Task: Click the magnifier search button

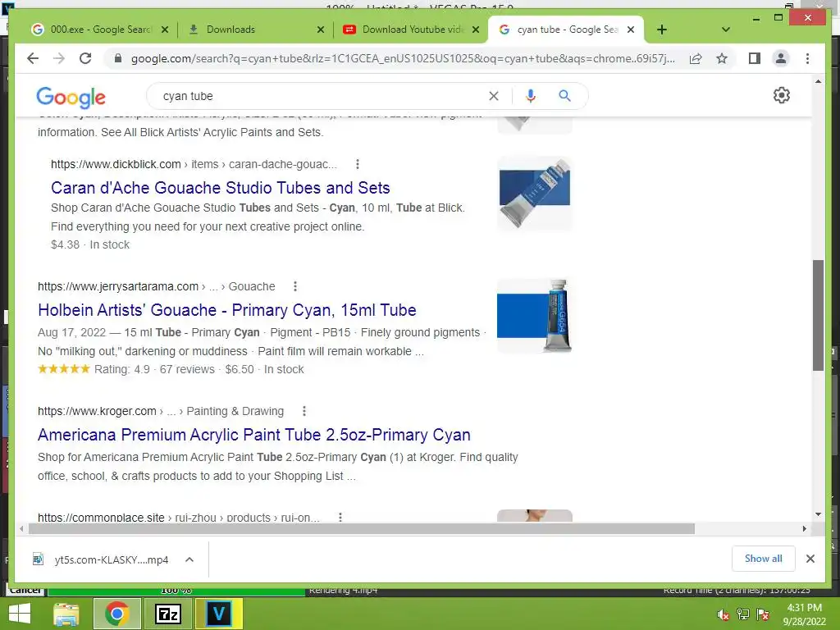Action: pos(564,96)
